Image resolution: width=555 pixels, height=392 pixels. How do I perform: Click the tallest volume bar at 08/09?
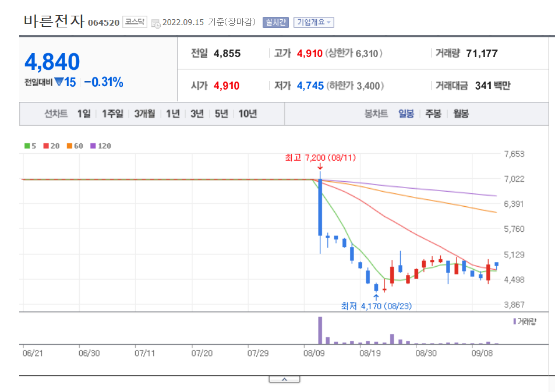(320, 330)
